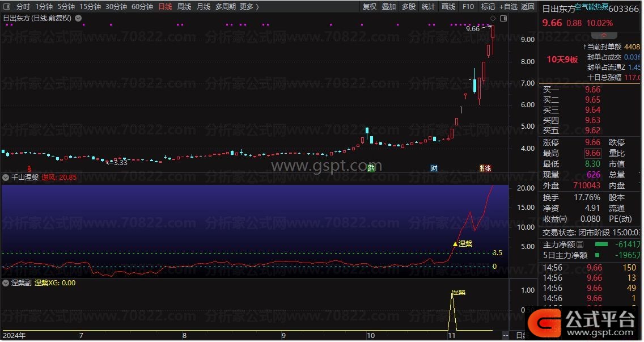Click the 最低 price 8.30
Screen dimensions: 644x342
pyautogui.click(x=592, y=163)
